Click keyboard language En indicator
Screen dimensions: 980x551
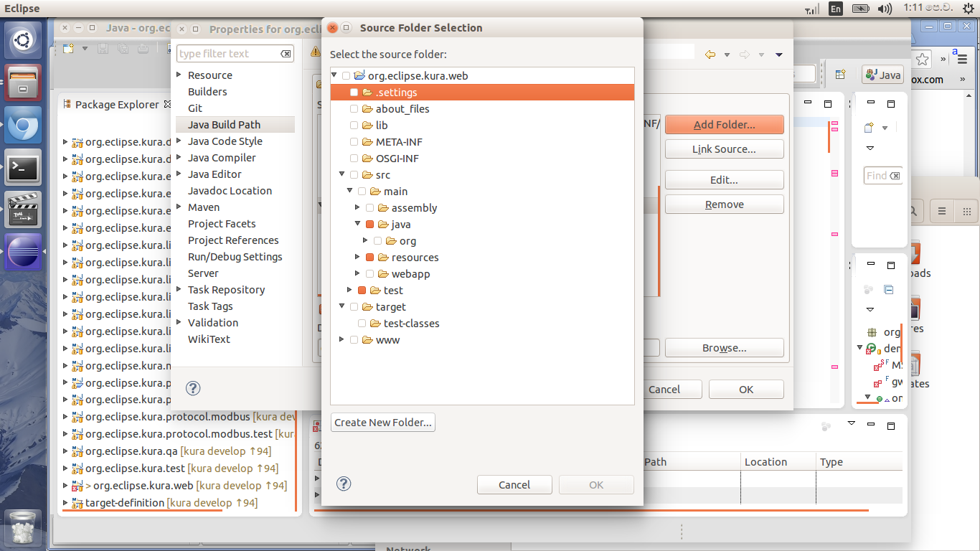836,9
